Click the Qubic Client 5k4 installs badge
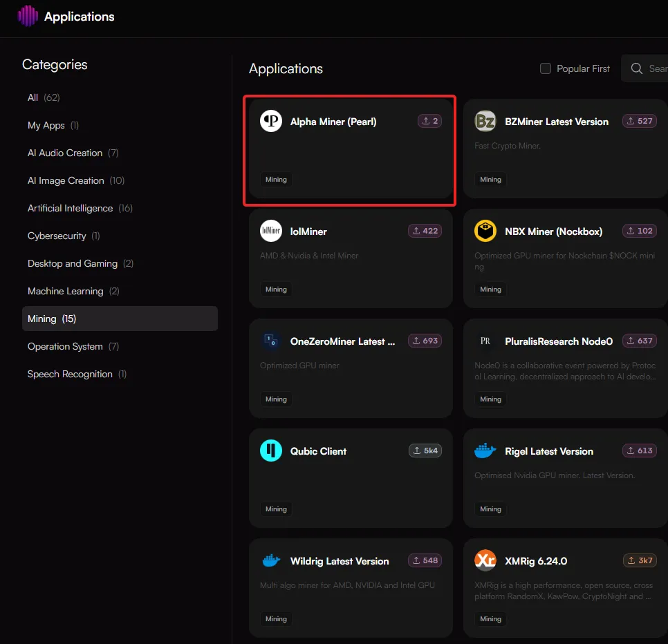 (425, 451)
